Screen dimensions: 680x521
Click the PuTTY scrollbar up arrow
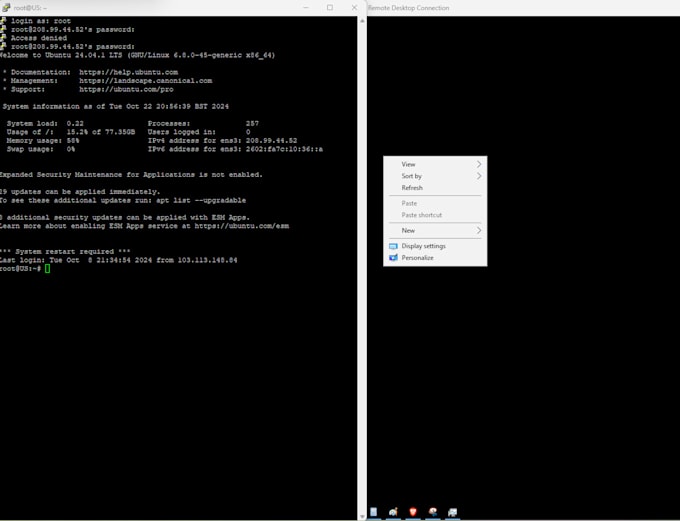[362, 20]
